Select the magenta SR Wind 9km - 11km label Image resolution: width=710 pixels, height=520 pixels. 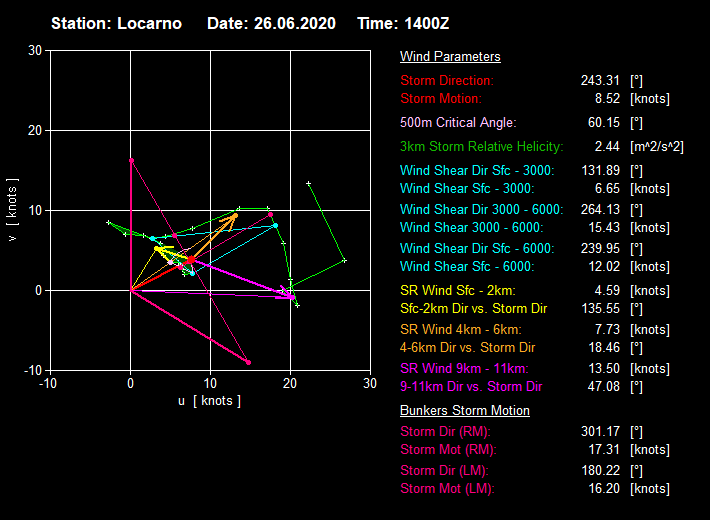click(464, 368)
